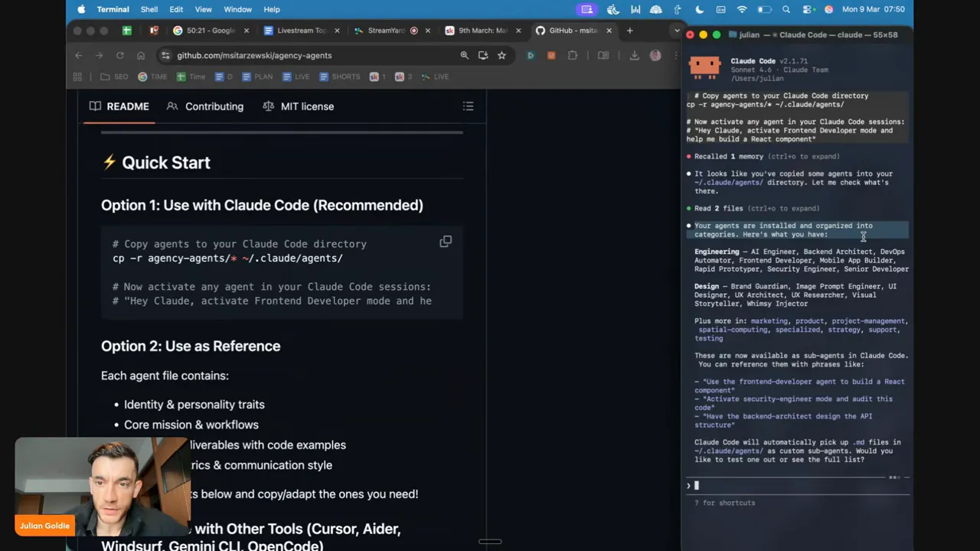Go back to the previous browser page
Screen dimensions: 980x551
(78, 55)
